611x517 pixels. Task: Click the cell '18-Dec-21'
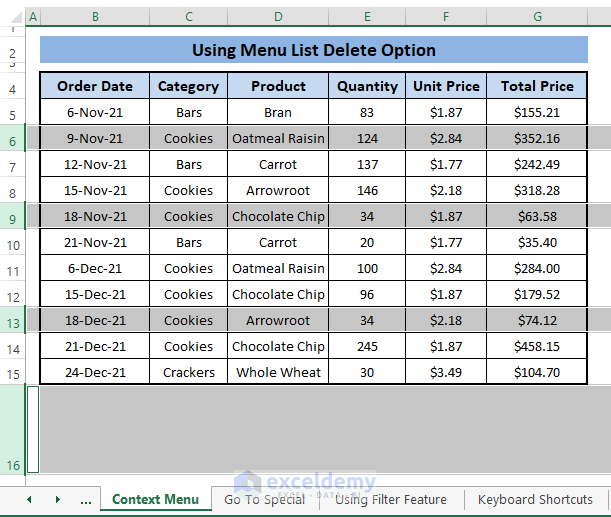(x=95, y=320)
